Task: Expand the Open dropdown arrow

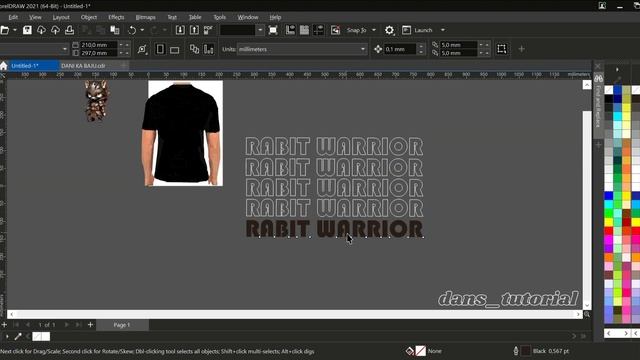Action: pyautogui.click(x=15, y=30)
